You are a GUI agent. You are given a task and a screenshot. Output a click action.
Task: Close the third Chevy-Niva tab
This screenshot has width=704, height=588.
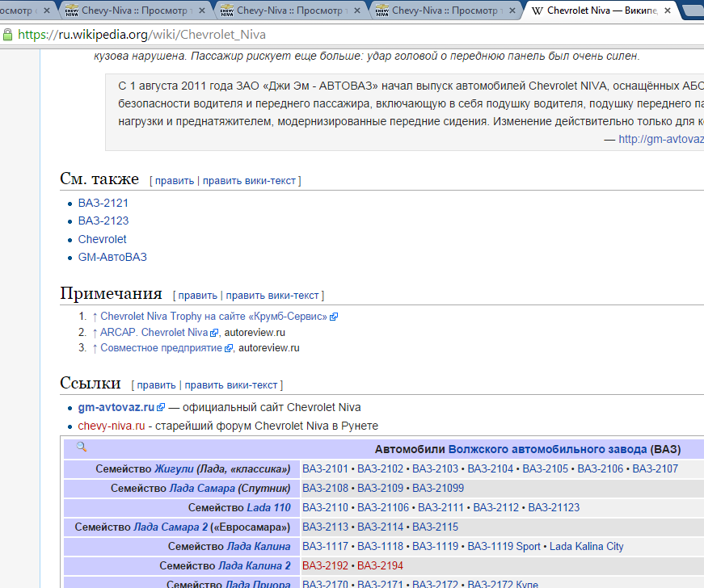[x=357, y=10]
